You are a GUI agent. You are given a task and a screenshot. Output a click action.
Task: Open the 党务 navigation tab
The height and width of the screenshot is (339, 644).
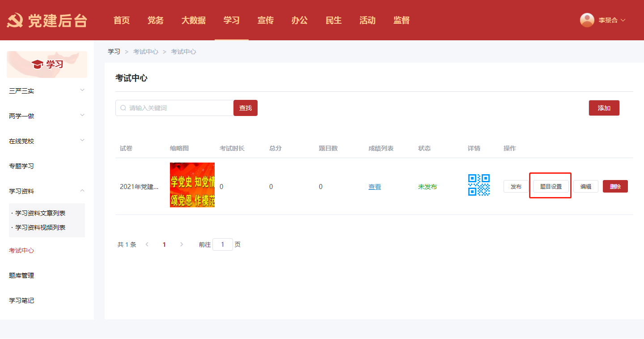(x=155, y=20)
